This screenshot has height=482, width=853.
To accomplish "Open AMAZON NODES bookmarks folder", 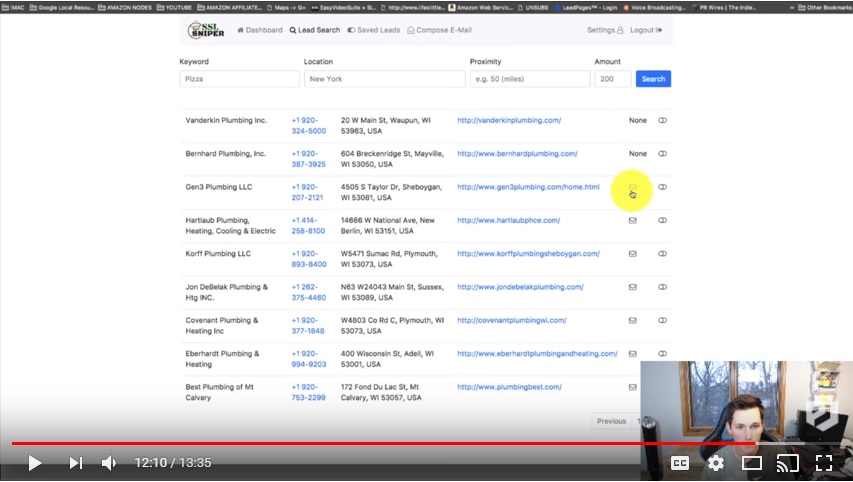I will 125,8.
